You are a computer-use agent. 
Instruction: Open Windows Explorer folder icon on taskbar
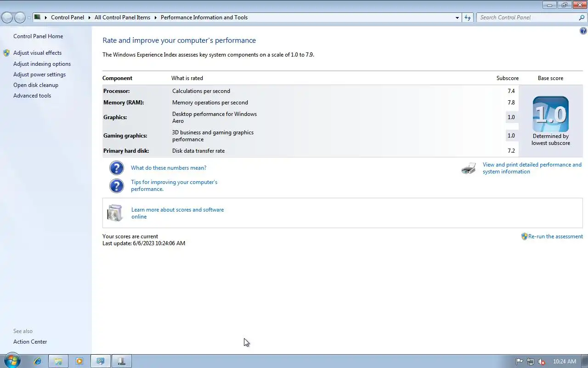click(58, 361)
